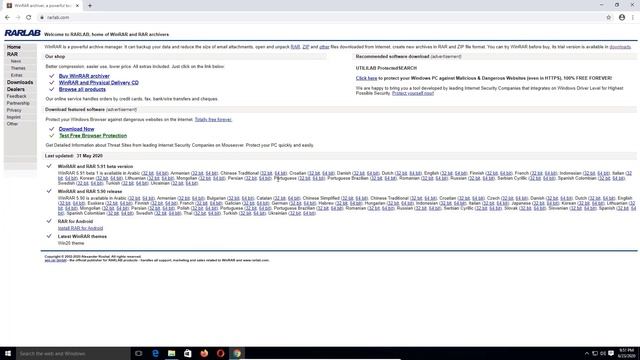Click the 'WinRAR and RAR 5.90 release' heading
640x360 pixels.
[90, 191]
